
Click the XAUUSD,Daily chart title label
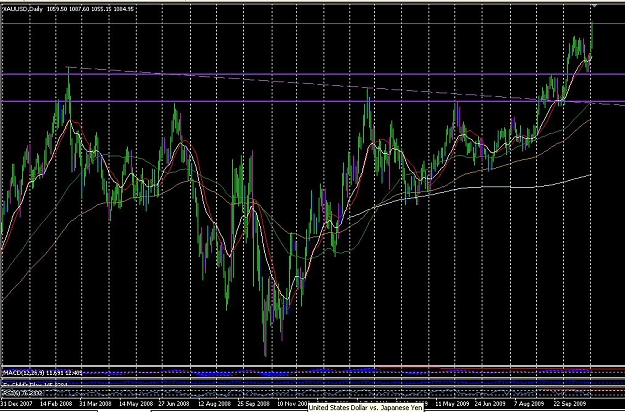(23, 8)
